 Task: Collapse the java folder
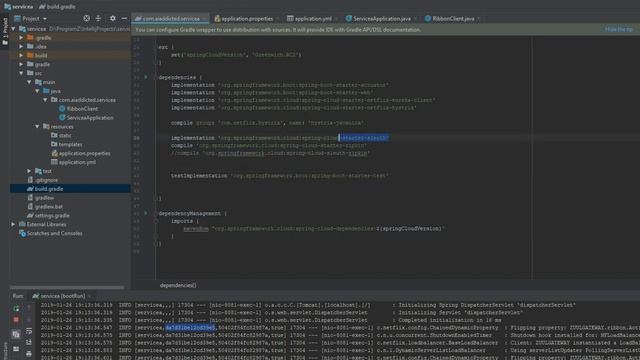(37, 91)
